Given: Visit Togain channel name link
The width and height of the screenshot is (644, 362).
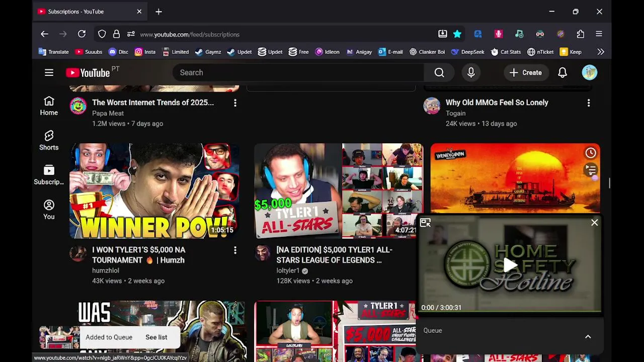Looking at the screenshot, I should point(456,113).
